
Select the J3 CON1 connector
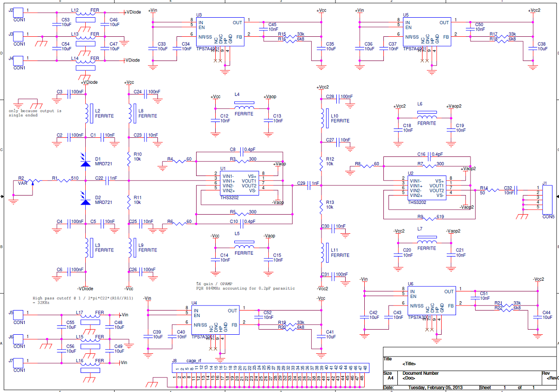click(19, 35)
